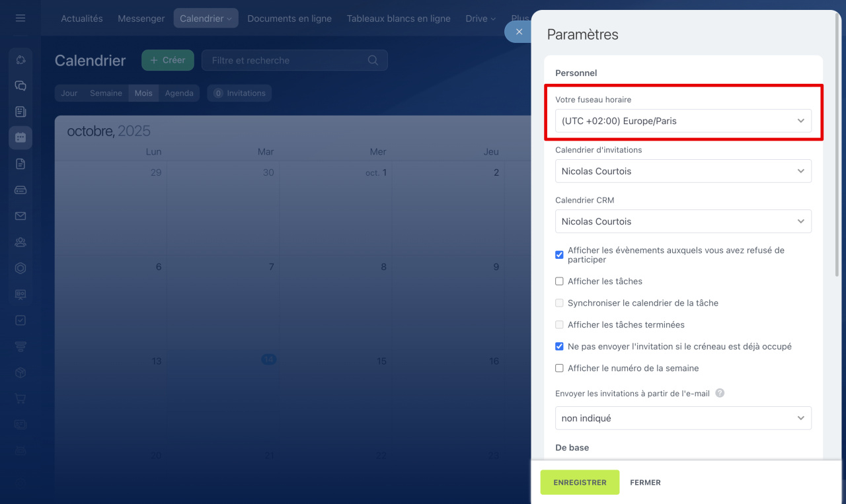
Task: Enable 'Afficher le numéro de la semaine'
Action: [559, 369]
